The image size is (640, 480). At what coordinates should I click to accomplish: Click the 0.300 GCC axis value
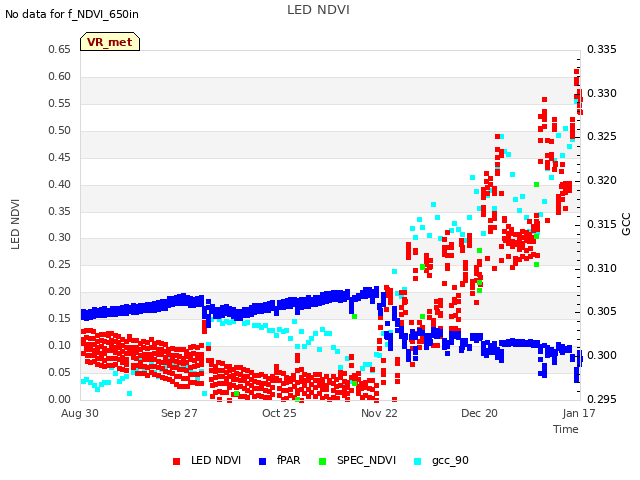pos(602,355)
